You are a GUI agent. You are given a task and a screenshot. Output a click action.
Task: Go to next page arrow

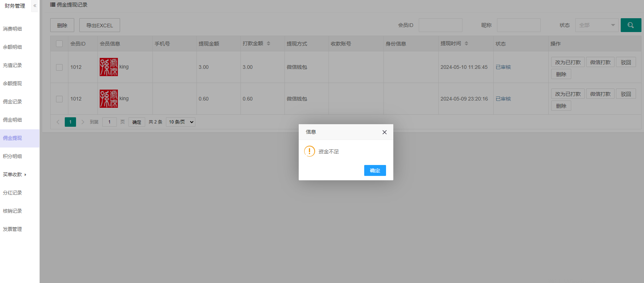[83, 122]
